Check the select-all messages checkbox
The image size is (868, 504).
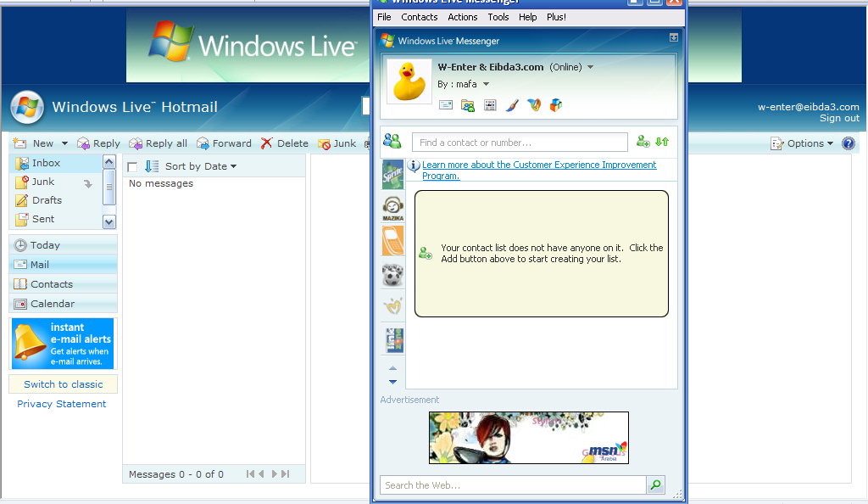pos(132,166)
